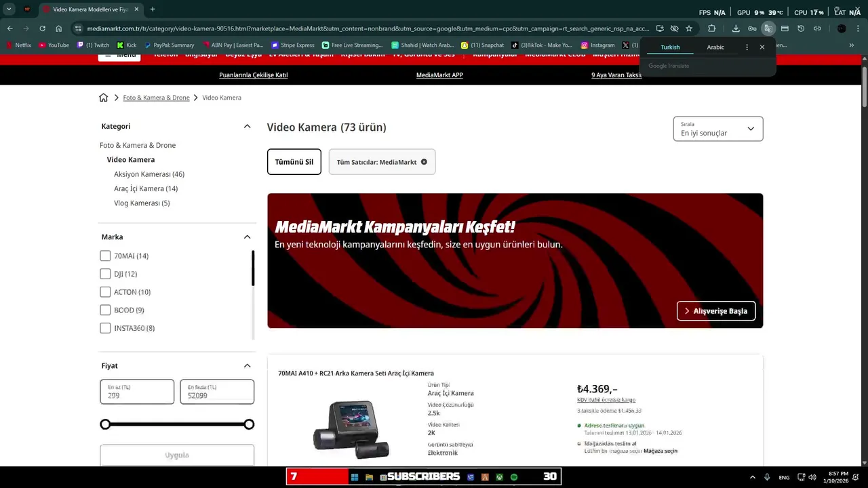
Task: Open the Extensions puzzle icon
Action: click(711, 28)
